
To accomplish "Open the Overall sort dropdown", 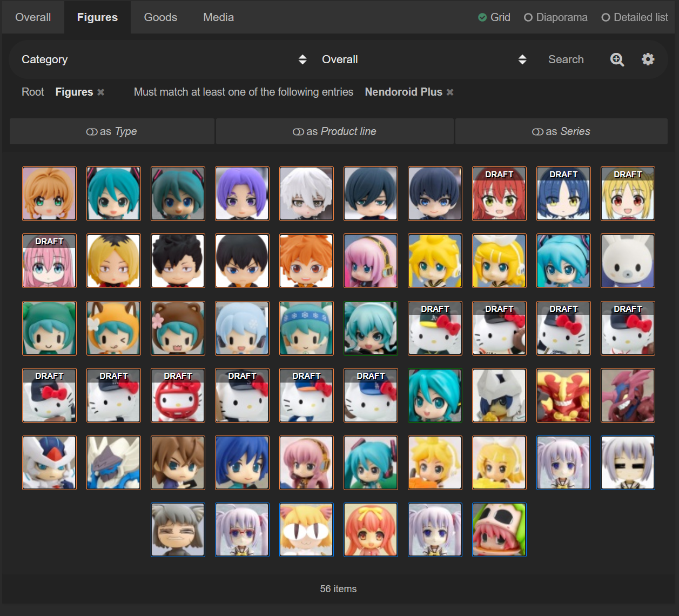I will tap(424, 59).
